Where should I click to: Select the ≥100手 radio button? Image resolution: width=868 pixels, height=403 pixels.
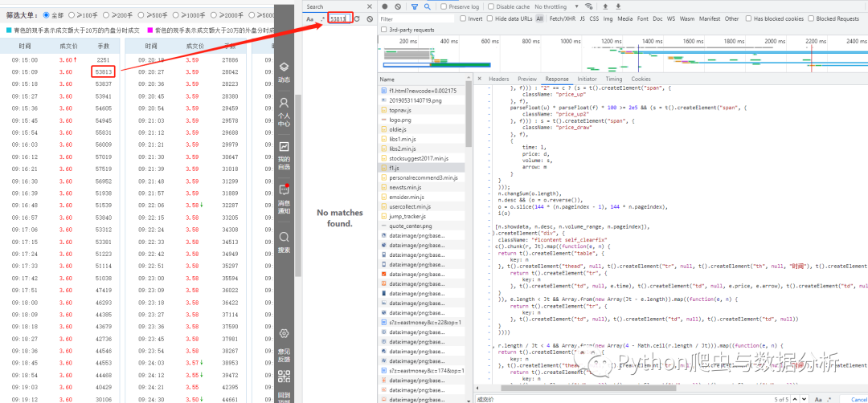[72, 15]
